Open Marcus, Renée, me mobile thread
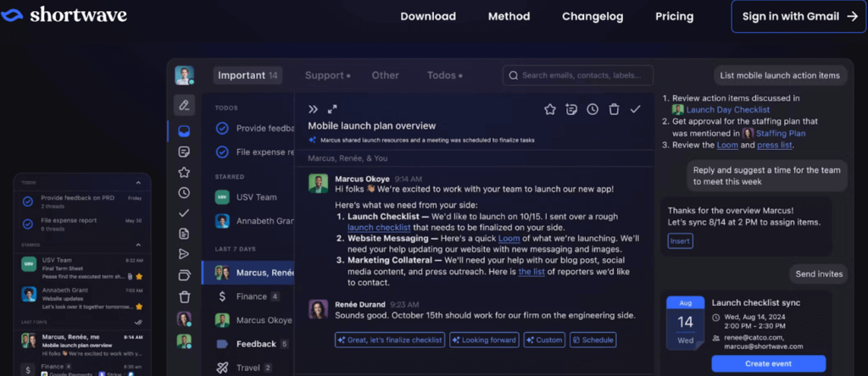The image size is (868, 376). 82,345
